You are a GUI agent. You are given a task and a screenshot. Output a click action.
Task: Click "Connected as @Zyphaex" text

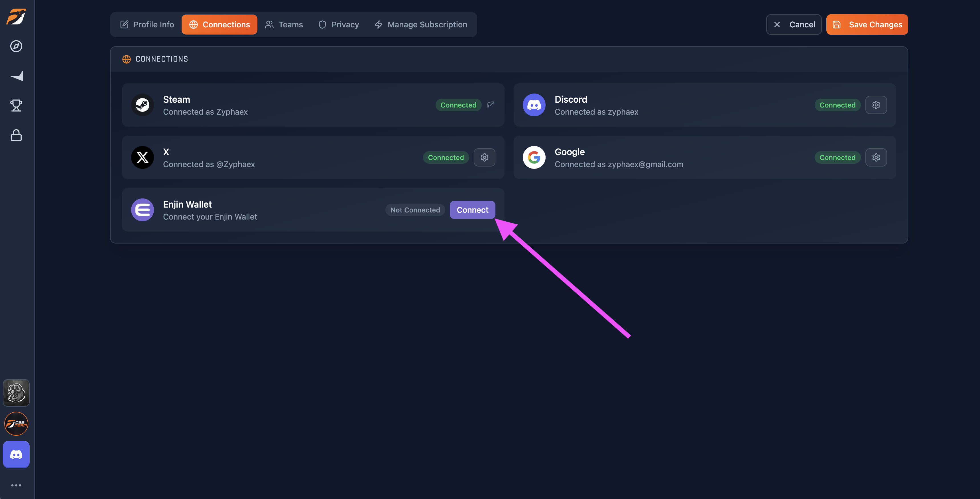pyautogui.click(x=209, y=165)
